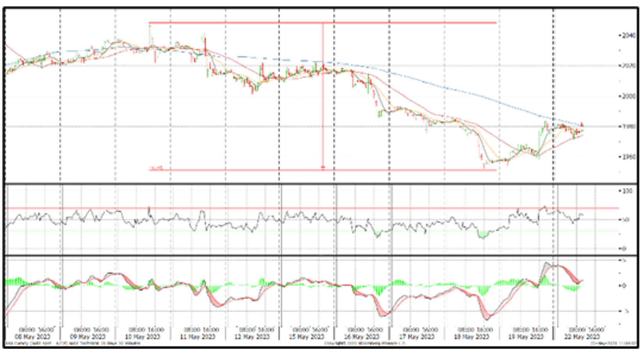Select the 1960 price axis label
This screenshot has width=644, height=353.
(628, 157)
